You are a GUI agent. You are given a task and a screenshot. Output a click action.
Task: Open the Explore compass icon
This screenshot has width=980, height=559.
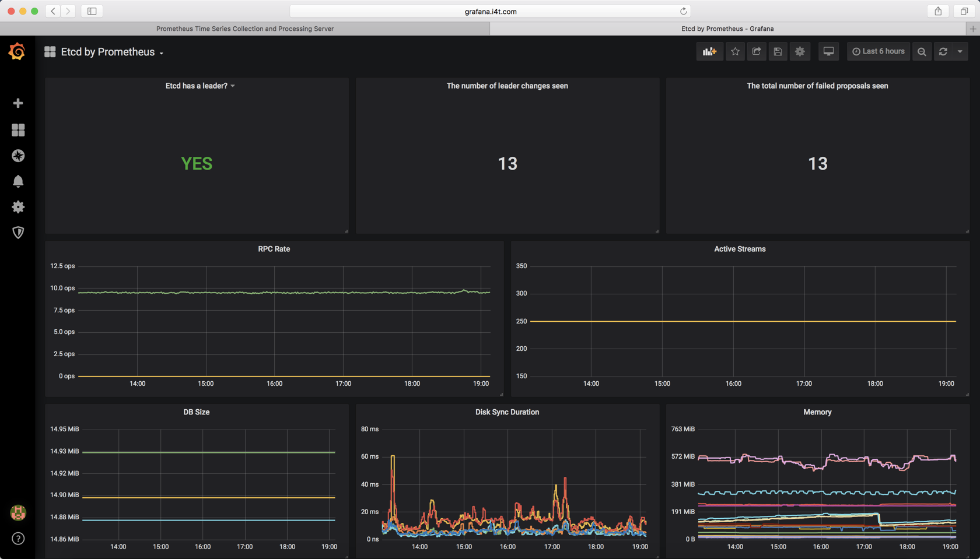tap(18, 156)
